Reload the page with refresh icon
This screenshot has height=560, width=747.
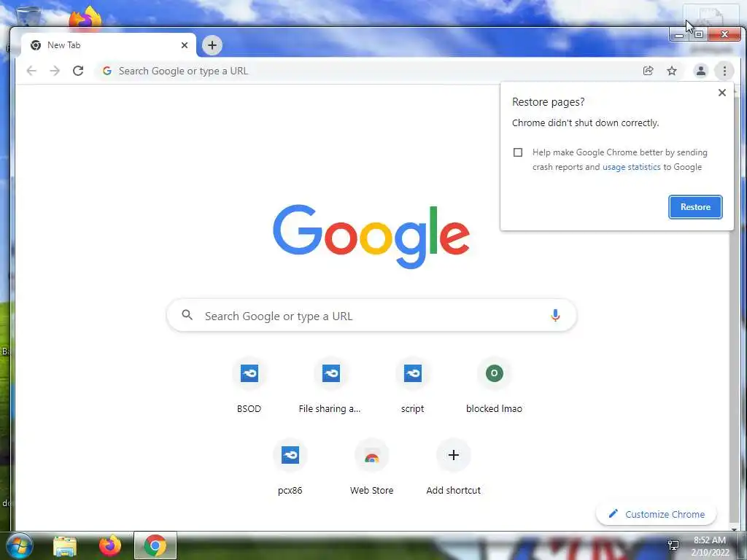[x=78, y=71]
